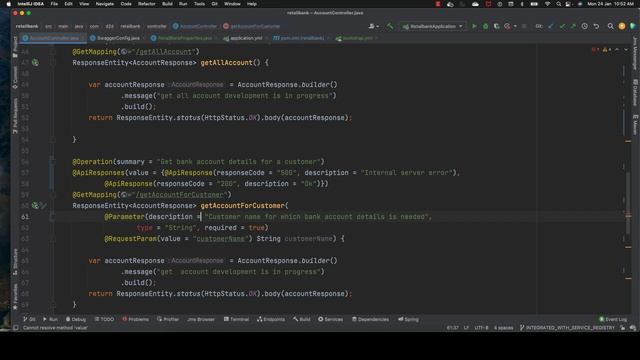Commit changes with Git checkmark icon

pyautogui.click(x=562, y=26)
